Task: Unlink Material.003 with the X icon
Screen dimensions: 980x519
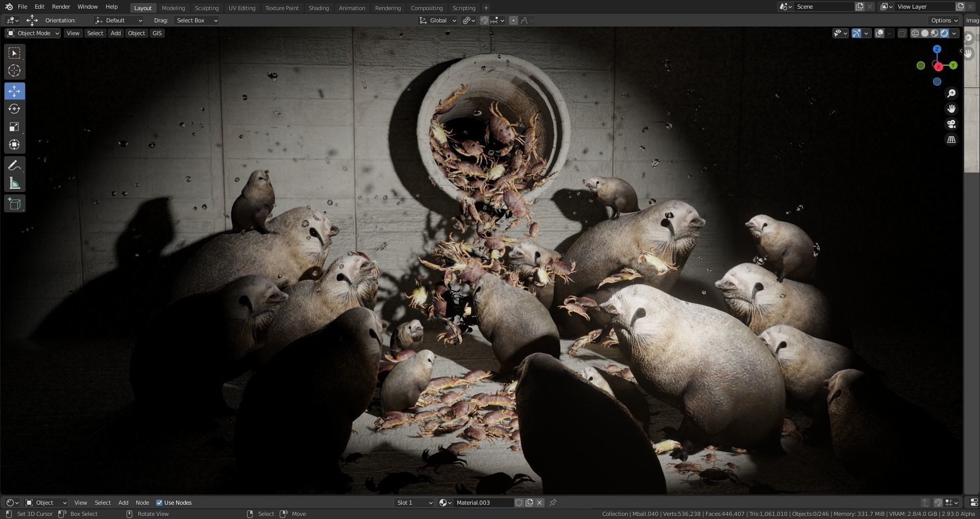Action: coord(540,503)
